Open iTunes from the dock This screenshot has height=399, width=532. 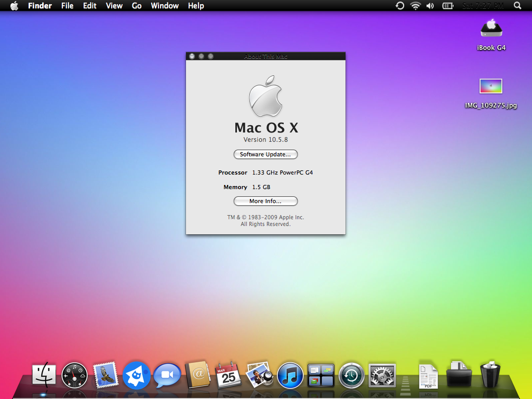click(290, 375)
